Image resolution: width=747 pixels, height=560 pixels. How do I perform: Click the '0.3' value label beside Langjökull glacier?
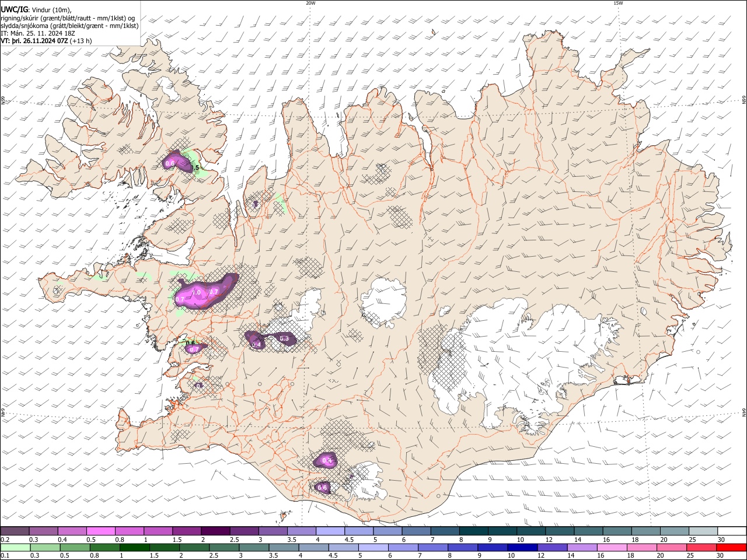tap(284, 338)
